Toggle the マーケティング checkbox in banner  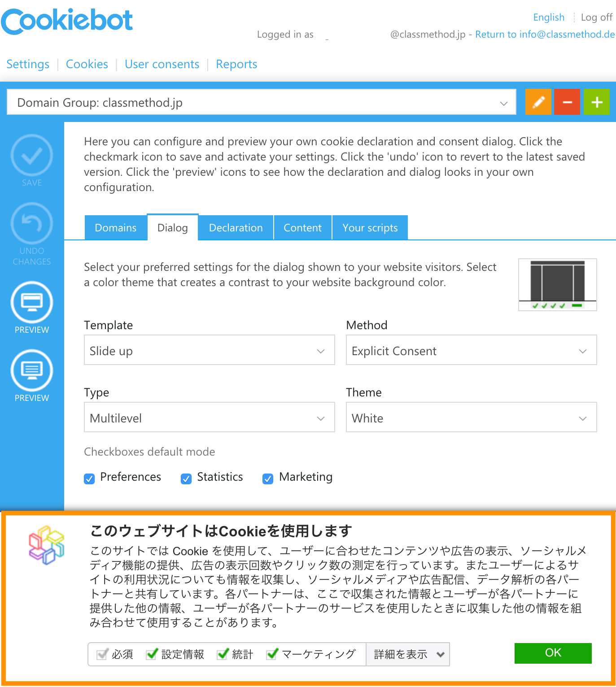[x=272, y=654]
